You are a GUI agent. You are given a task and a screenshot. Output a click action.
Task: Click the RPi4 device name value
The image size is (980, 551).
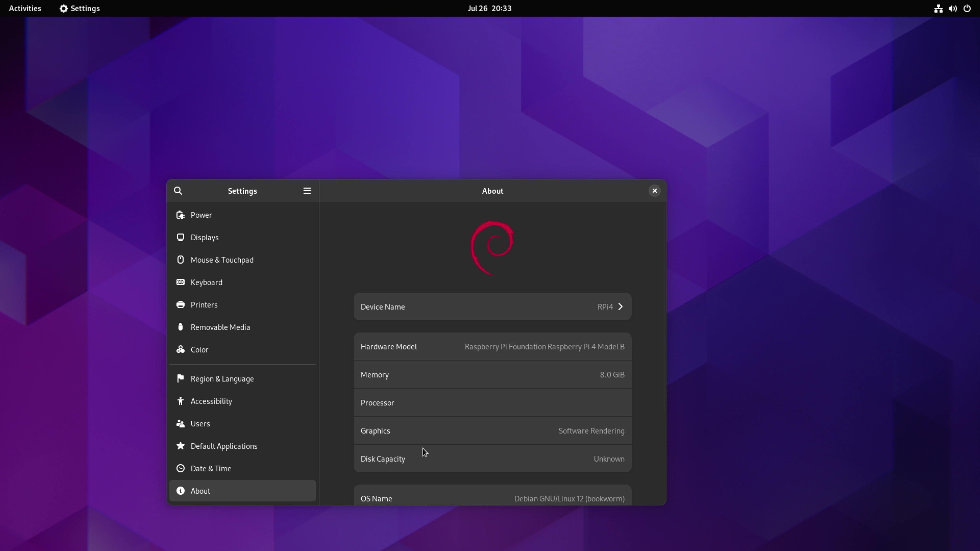pos(605,306)
